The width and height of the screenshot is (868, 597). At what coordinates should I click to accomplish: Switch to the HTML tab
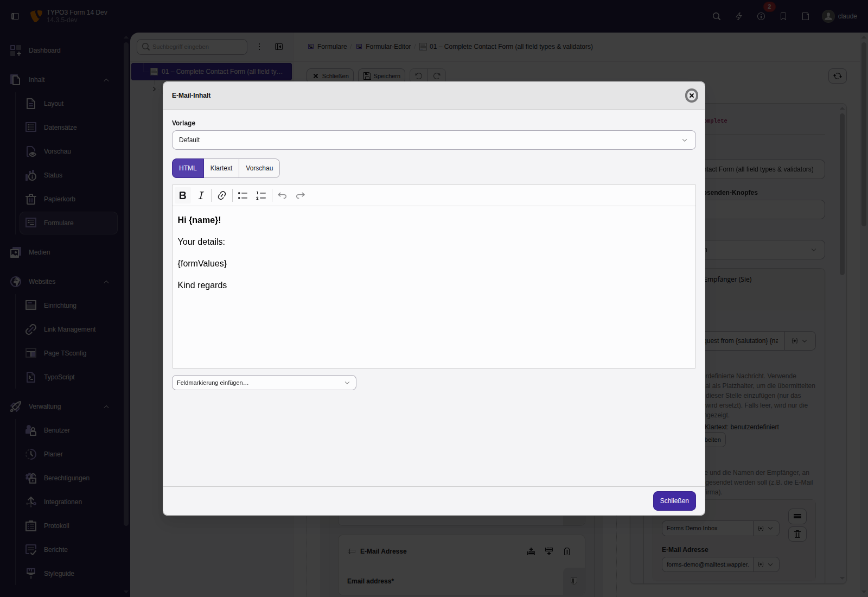pyautogui.click(x=188, y=168)
